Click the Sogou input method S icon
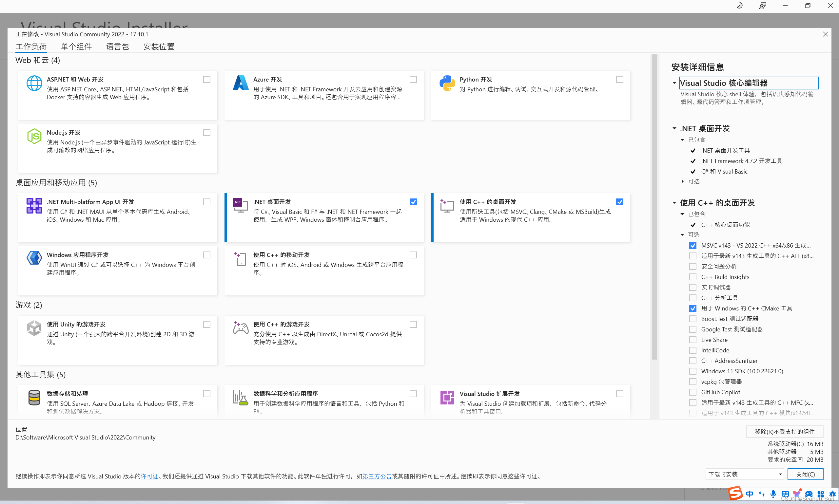 click(x=736, y=494)
